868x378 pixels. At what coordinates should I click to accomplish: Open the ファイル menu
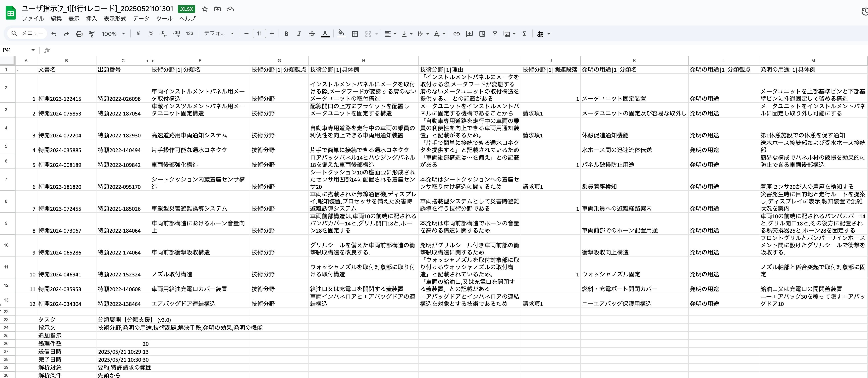point(33,19)
